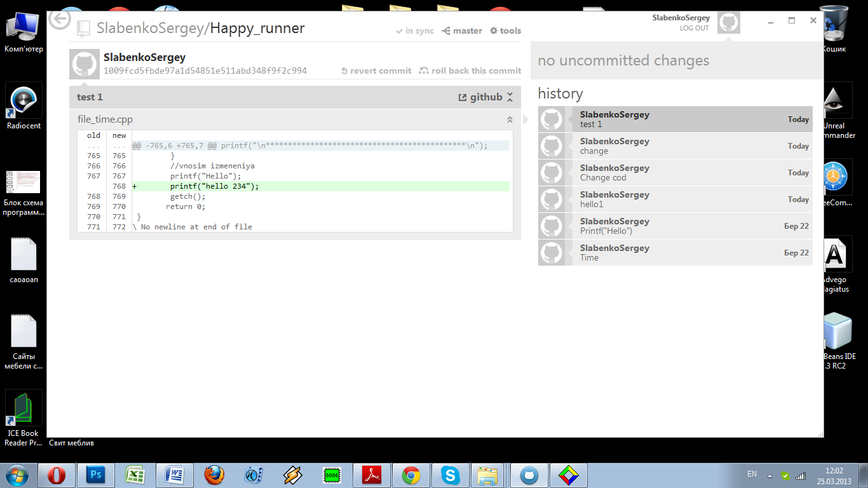Screen dimensions: 868x488
Task: Select the 'Printf("Hello")' commit in history
Action: coord(675,226)
